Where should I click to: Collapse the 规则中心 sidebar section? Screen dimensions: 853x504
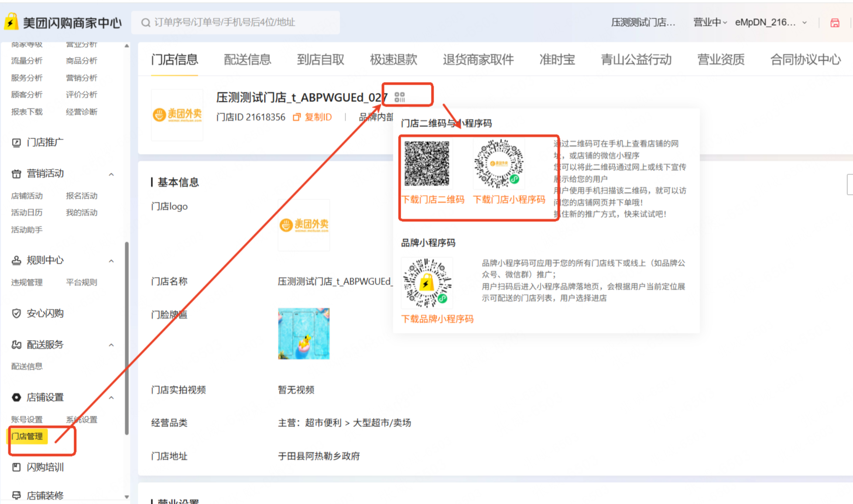pyautogui.click(x=111, y=261)
